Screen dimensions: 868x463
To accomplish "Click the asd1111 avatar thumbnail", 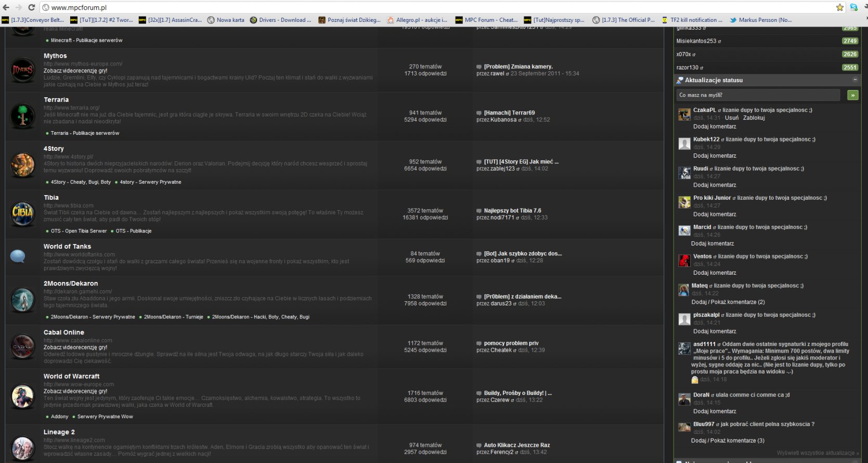I will [x=684, y=349].
